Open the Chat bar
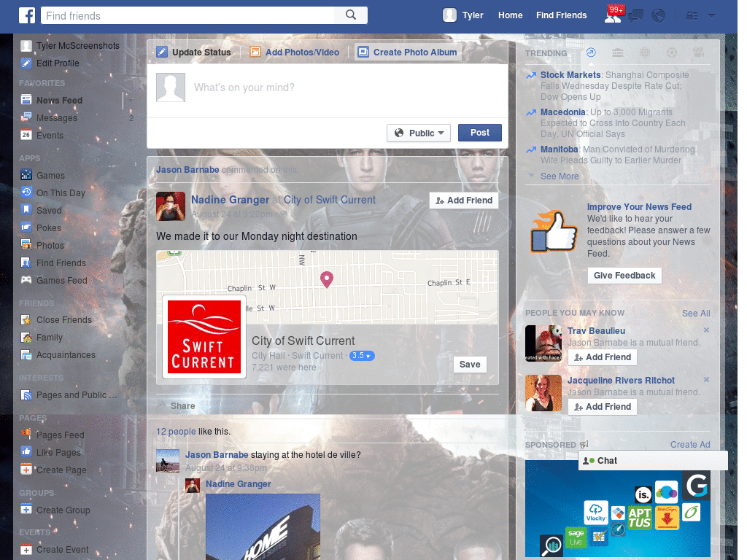The height and width of the screenshot is (560, 747). [653, 461]
